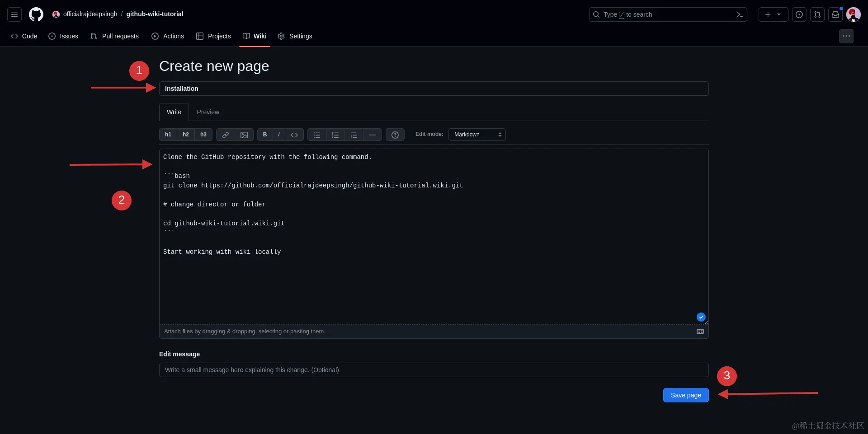Click the page title field containing Installation
This screenshot has height=434, width=868.
pos(434,89)
